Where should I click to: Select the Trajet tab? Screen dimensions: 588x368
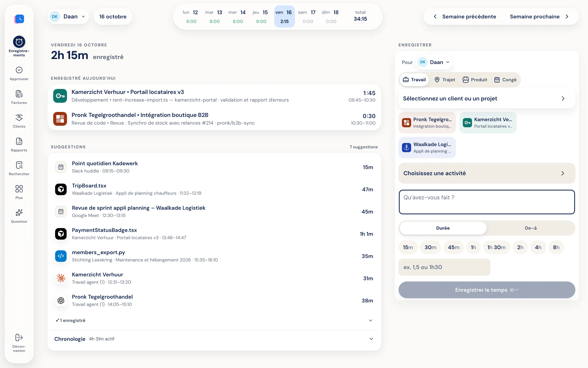click(x=445, y=80)
